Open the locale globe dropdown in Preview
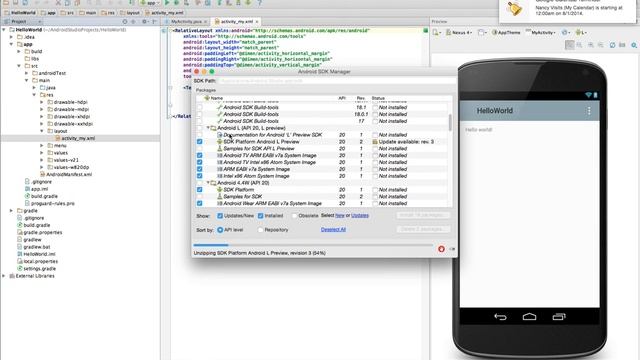Viewport: 640px width, 360px height. coord(566,32)
